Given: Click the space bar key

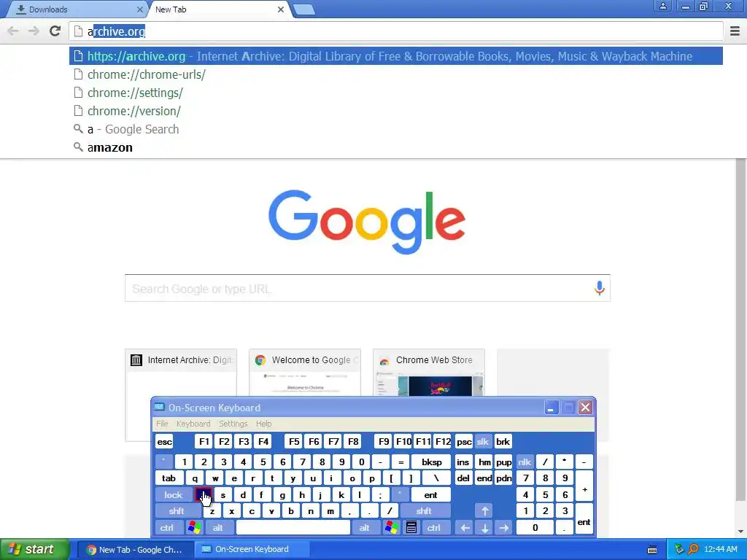Looking at the screenshot, I should coord(293,528).
